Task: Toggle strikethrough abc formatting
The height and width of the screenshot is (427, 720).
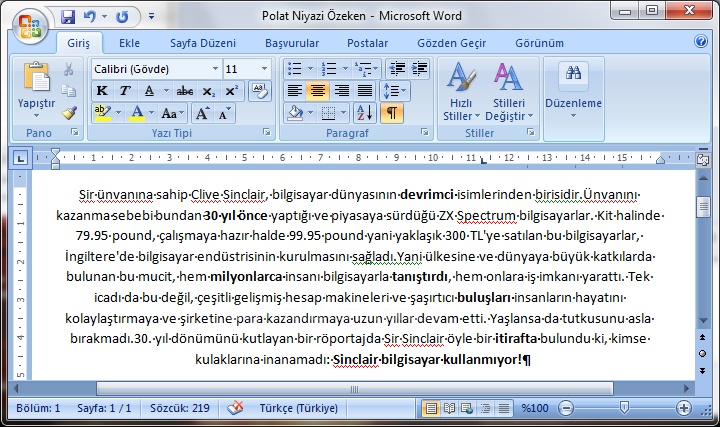Action: [185, 90]
